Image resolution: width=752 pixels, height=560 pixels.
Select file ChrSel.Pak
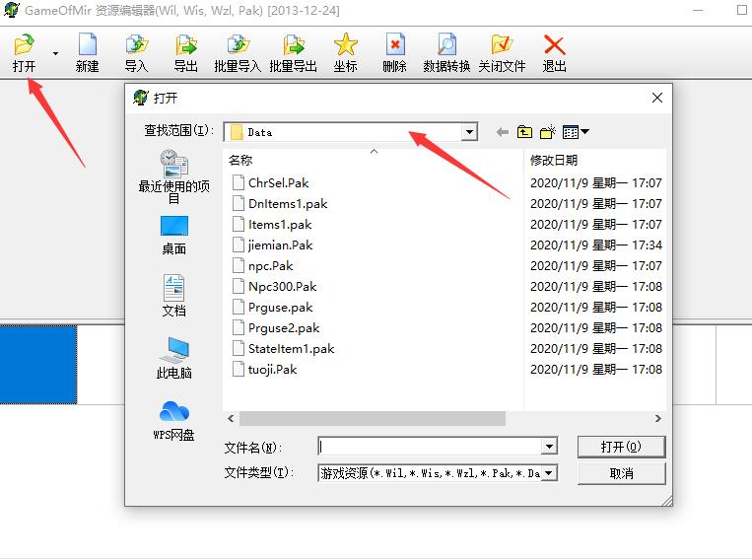pyautogui.click(x=278, y=182)
